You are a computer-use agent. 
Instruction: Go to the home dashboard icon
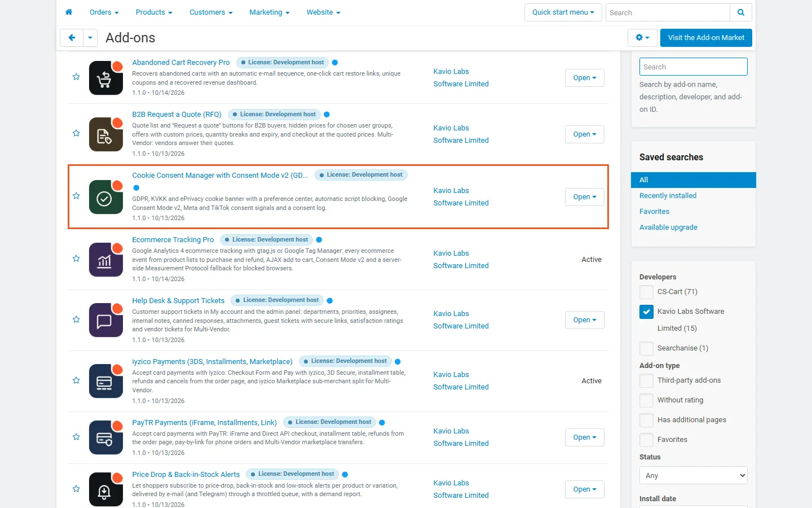pyautogui.click(x=69, y=12)
